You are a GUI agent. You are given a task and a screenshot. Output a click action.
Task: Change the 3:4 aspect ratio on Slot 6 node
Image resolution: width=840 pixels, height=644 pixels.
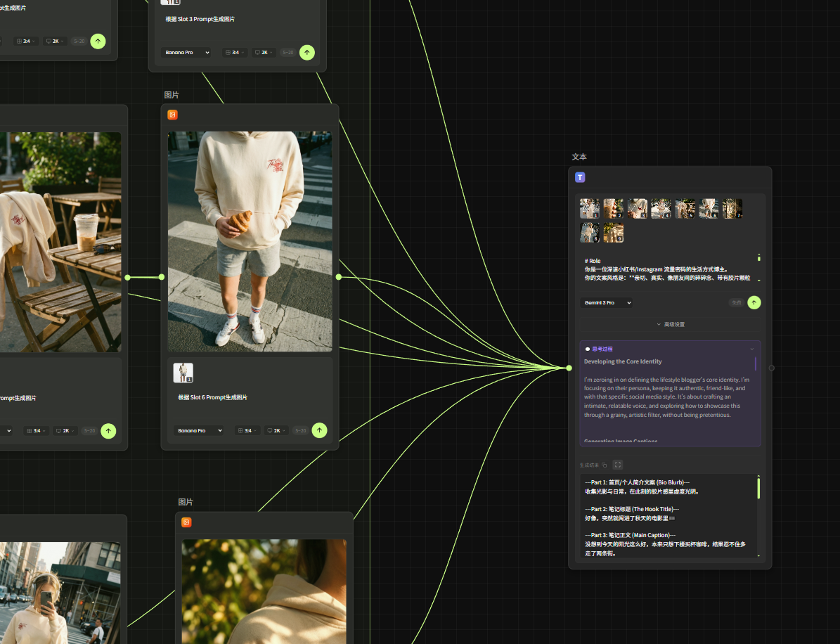coord(247,430)
